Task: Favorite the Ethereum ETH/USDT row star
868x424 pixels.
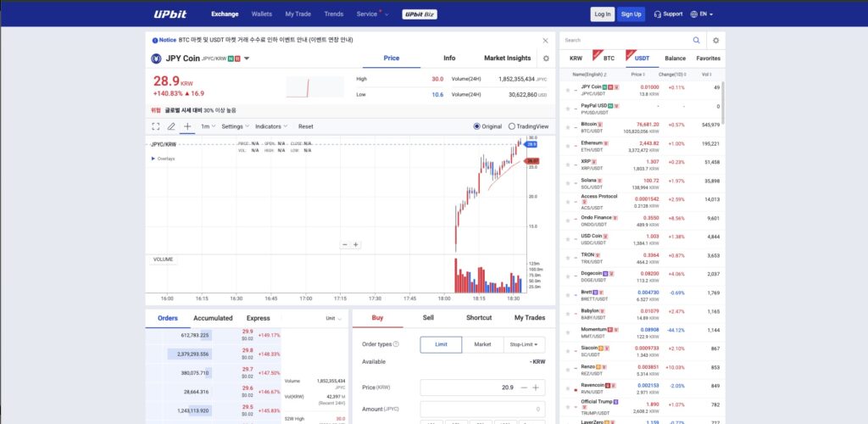Action: click(x=567, y=146)
